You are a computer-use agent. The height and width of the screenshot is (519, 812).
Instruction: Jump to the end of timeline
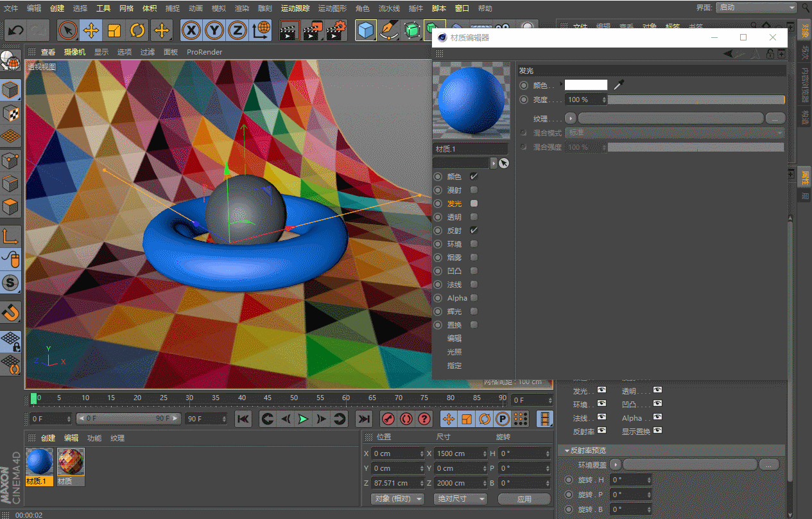click(x=364, y=419)
